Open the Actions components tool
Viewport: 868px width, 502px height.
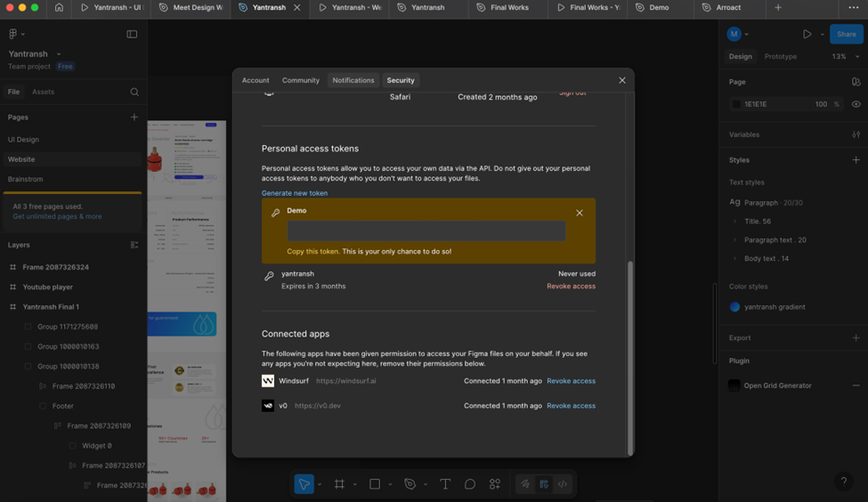click(495, 484)
